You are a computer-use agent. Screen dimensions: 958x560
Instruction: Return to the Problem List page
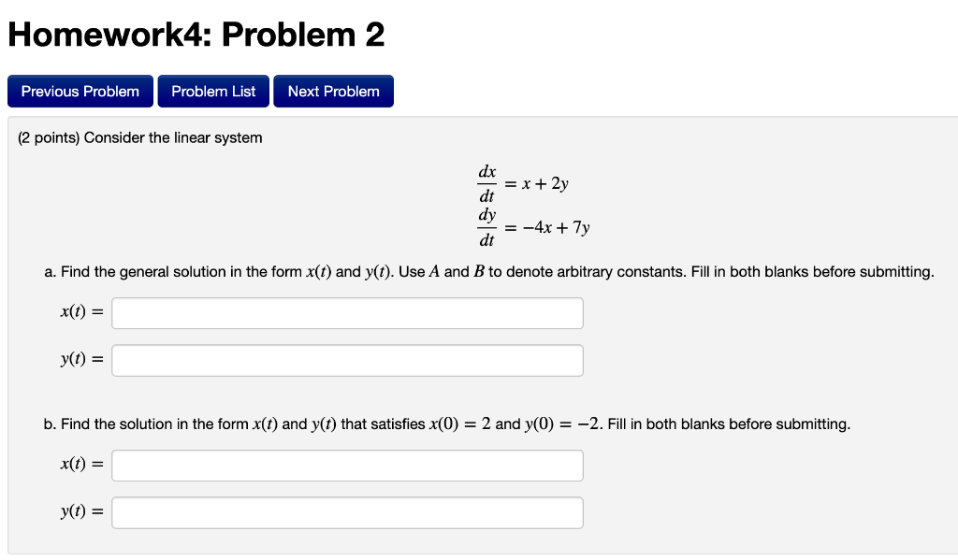click(212, 91)
